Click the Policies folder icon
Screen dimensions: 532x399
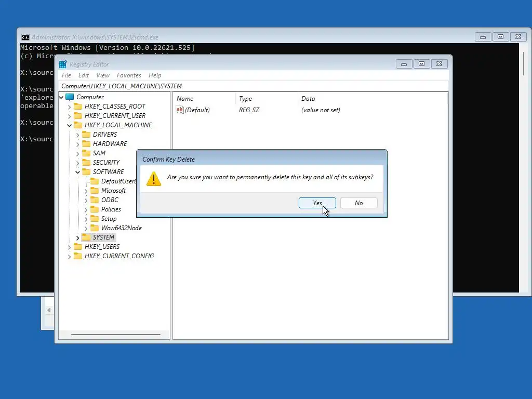(95, 209)
